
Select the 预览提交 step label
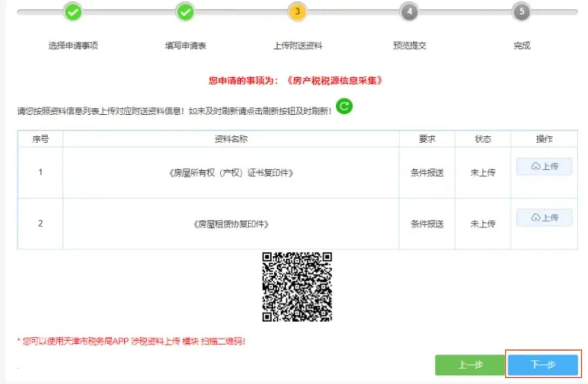point(409,46)
